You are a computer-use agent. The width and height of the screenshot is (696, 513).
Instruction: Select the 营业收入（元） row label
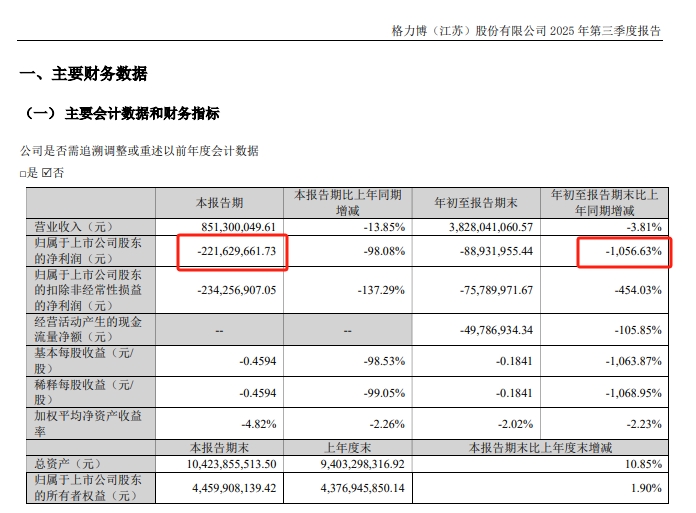pyautogui.click(x=75, y=227)
